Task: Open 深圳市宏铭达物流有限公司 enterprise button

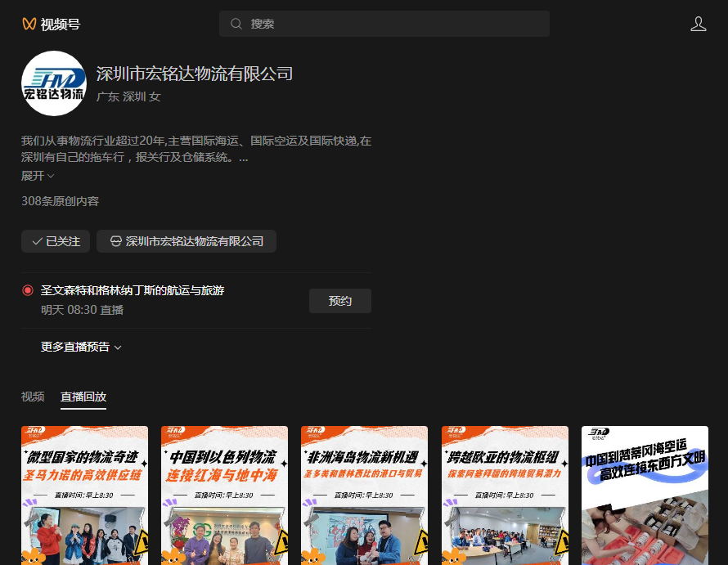Action: 186,241
